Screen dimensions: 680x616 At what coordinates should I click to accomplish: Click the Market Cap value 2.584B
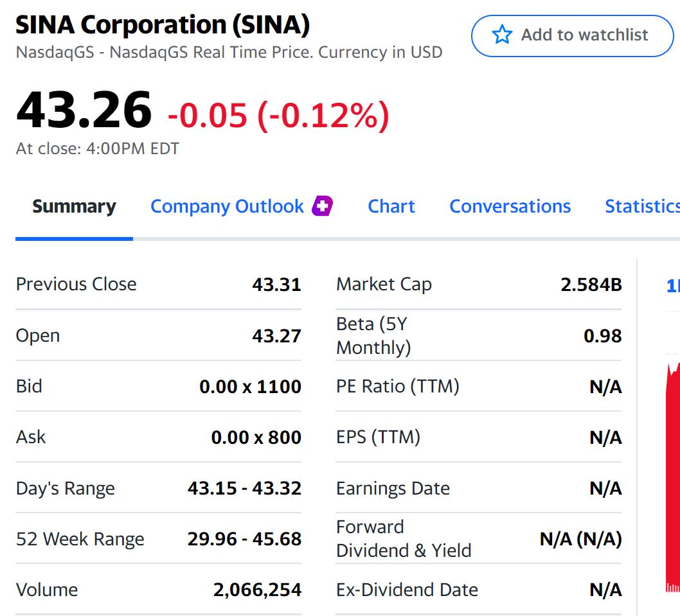pos(591,285)
